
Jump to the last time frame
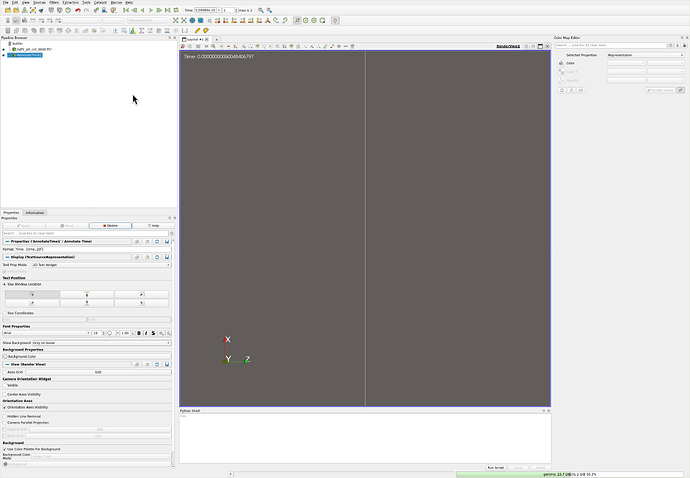pos(168,10)
